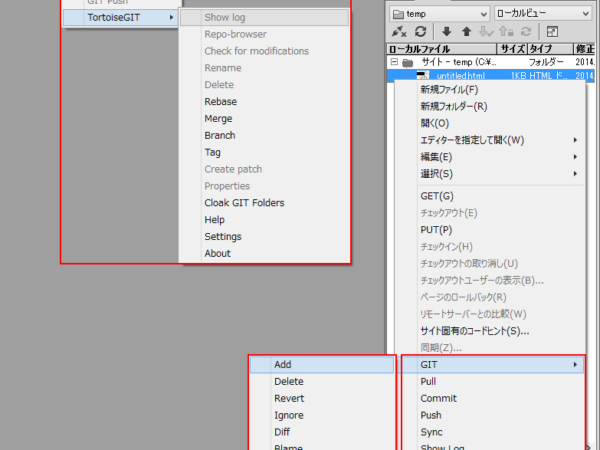600x450 pixels.
Task: Open the ローカルビュー view dropdown
Action: click(543, 14)
